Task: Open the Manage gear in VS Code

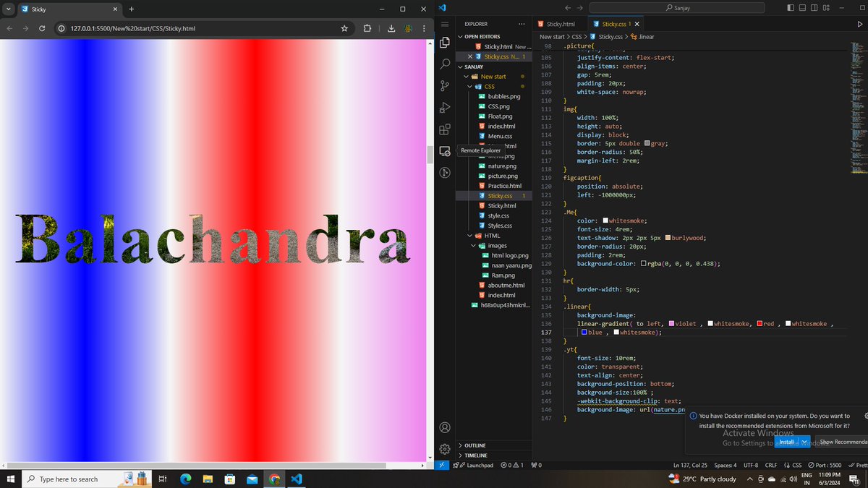Action: [x=445, y=449]
